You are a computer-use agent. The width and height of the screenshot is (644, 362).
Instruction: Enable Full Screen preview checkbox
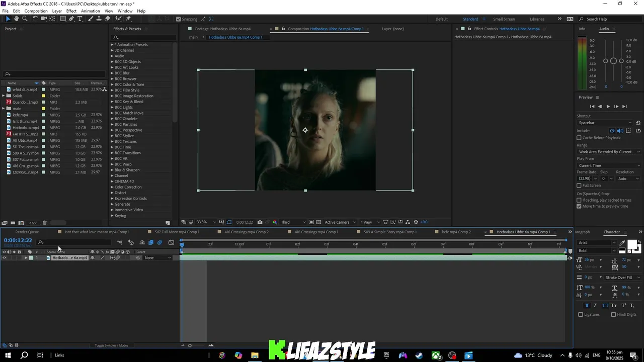tap(579, 186)
